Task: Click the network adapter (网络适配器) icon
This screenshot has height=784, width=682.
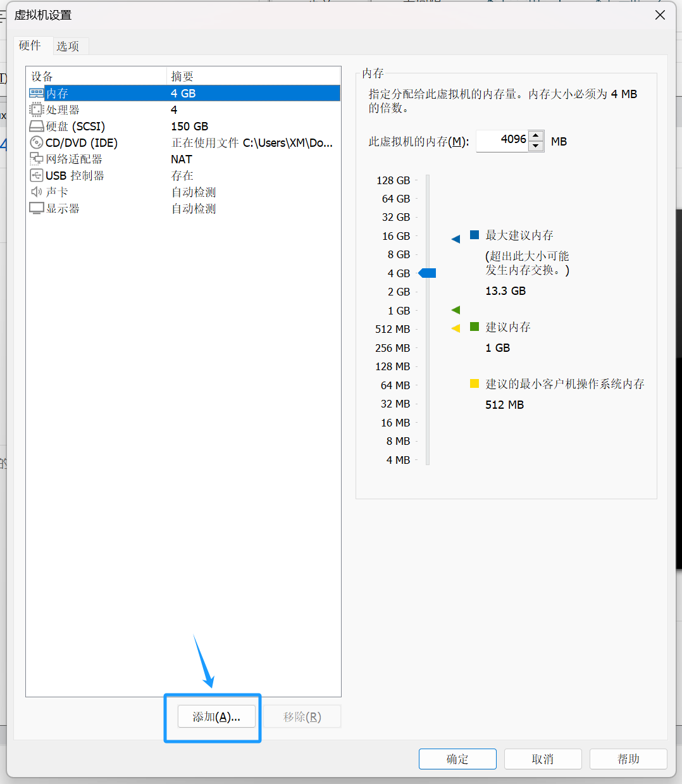Action: tap(37, 159)
